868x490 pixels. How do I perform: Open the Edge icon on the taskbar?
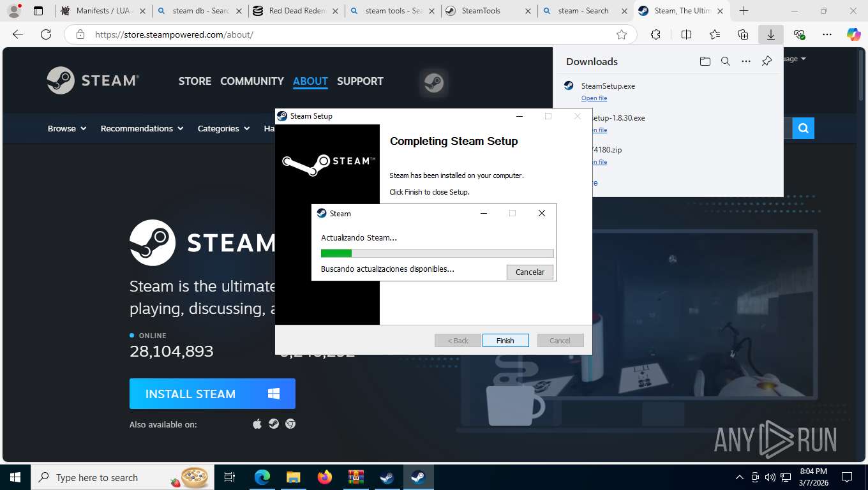262,477
